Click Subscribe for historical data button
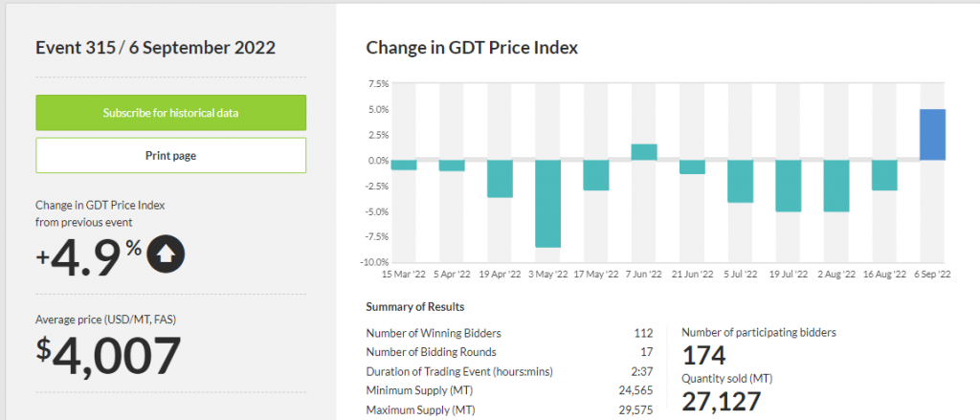The image size is (980, 420). tap(170, 113)
